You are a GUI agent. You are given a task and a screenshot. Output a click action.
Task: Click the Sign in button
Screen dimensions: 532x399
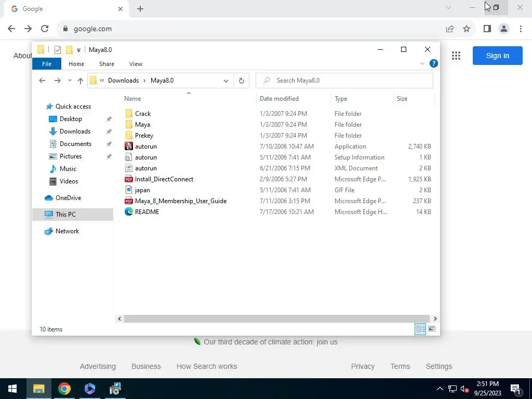(x=497, y=56)
